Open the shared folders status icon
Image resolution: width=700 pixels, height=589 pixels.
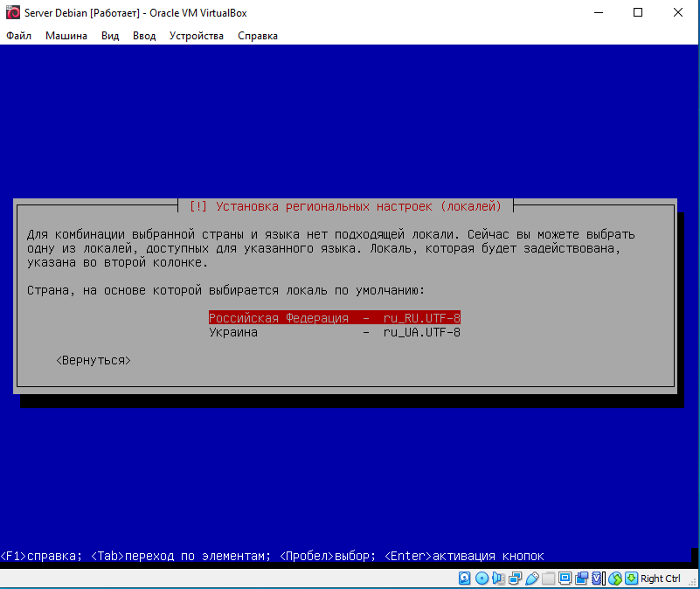pyautogui.click(x=548, y=579)
